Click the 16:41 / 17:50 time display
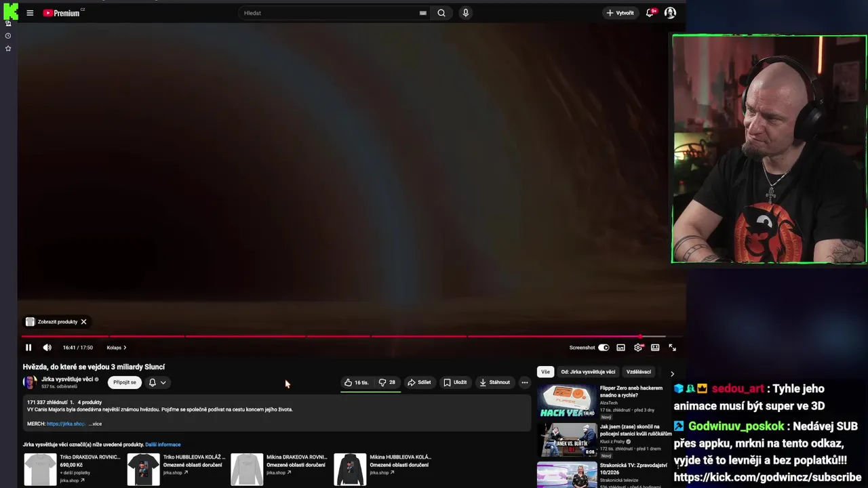Viewport: 868px width, 488px height. [x=77, y=348]
